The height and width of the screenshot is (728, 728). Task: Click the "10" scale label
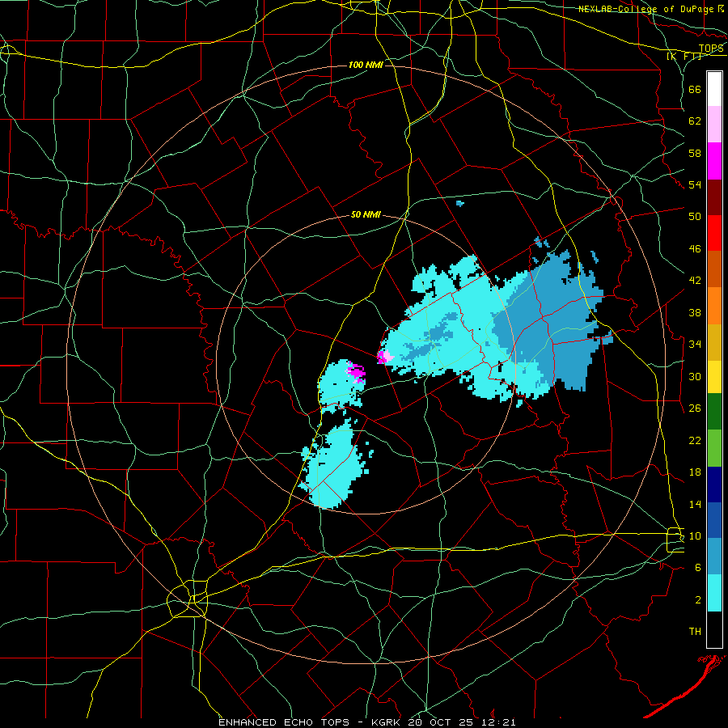pyautogui.click(x=695, y=535)
